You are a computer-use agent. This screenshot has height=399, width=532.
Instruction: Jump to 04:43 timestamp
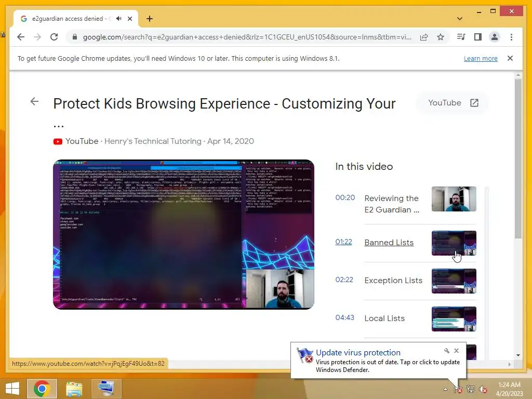click(345, 317)
